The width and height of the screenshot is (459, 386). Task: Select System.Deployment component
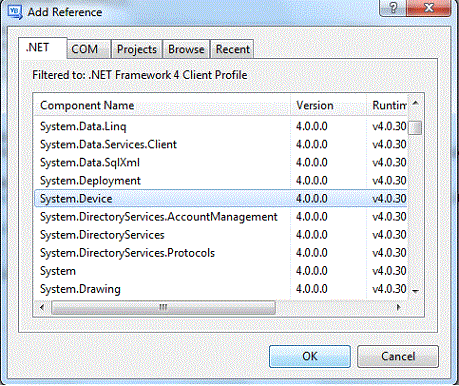pyautogui.click(x=220, y=180)
